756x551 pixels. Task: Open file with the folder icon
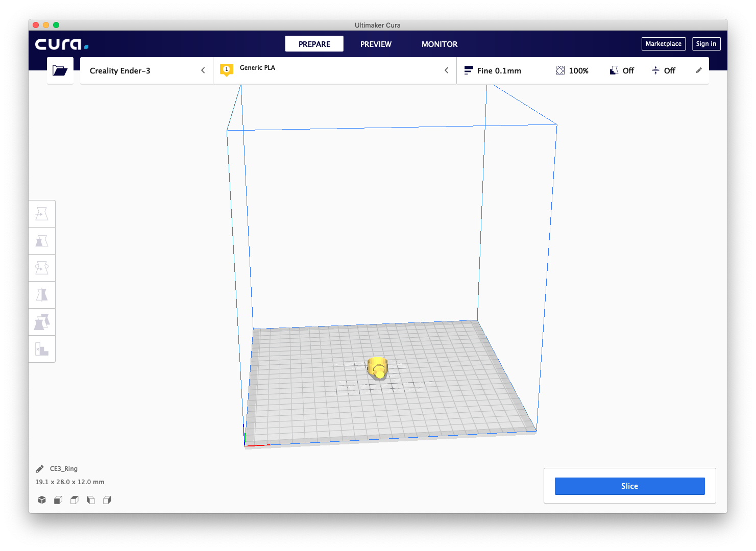(x=60, y=70)
